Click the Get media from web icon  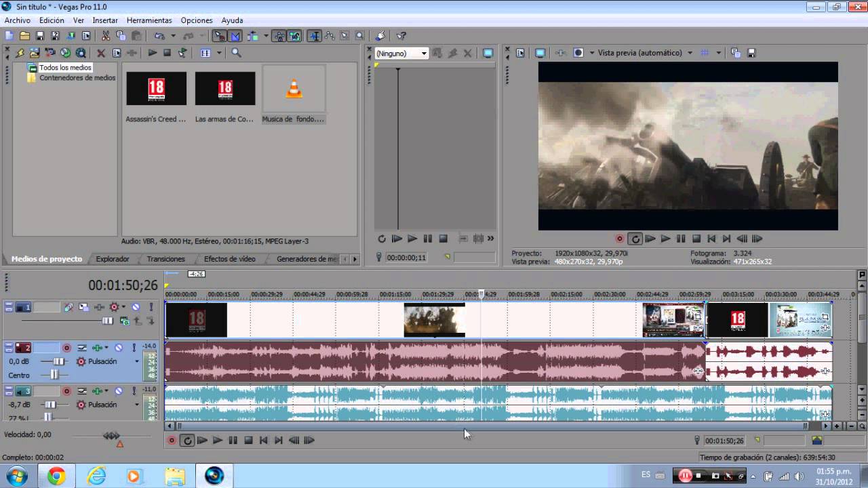81,53
